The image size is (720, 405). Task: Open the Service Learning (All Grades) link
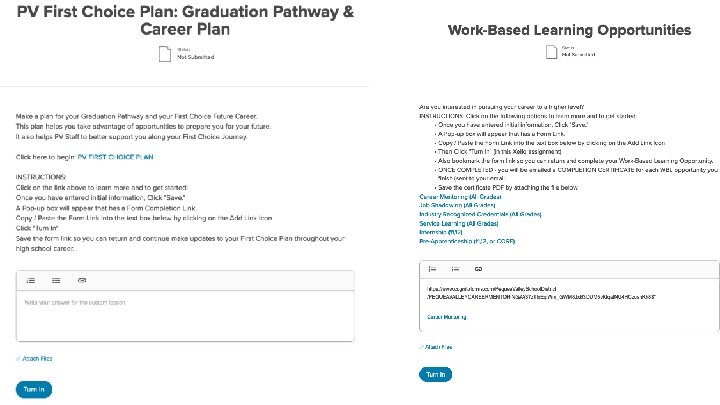coord(455,222)
